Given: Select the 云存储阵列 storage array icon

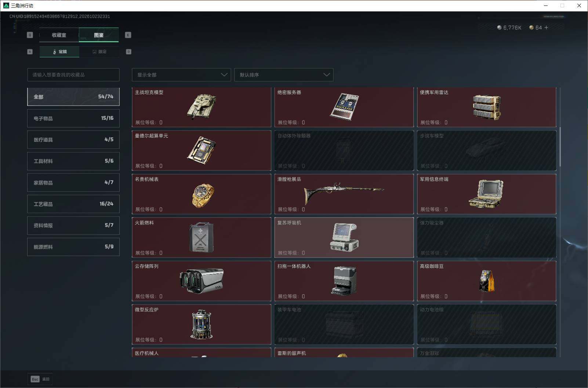Looking at the screenshot, I should (202, 281).
